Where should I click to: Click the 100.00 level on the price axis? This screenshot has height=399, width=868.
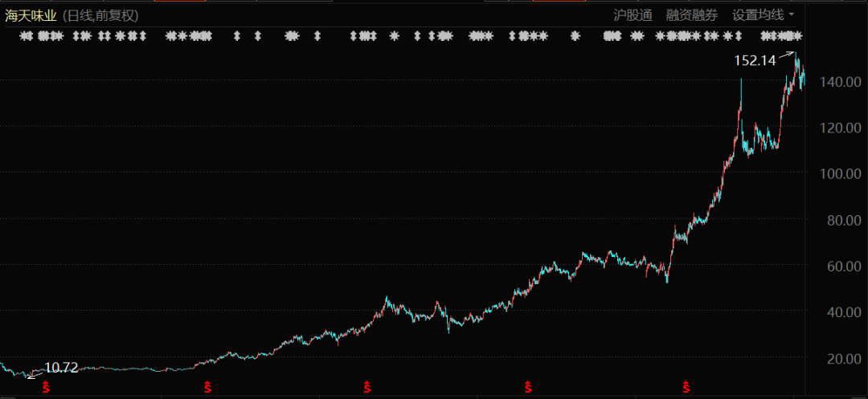coord(841,173)
